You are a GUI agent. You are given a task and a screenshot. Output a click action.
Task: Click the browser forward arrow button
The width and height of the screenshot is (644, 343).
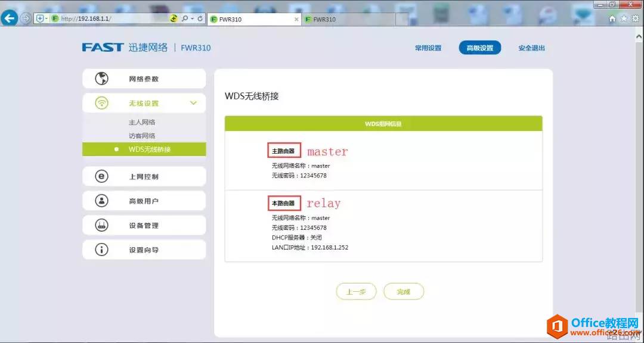(26, 18)
